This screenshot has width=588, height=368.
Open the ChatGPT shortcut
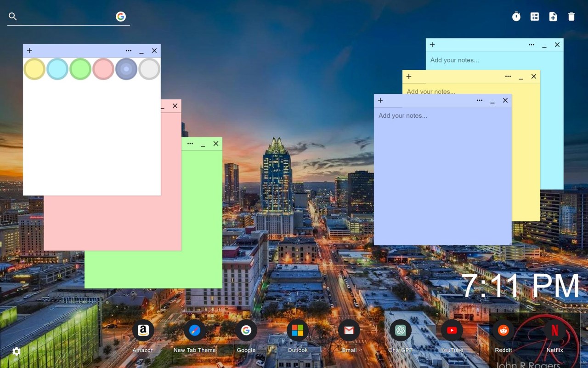pyautogui.click(x=401, y=330)
